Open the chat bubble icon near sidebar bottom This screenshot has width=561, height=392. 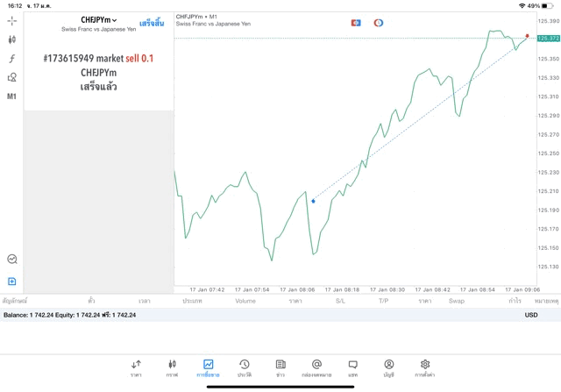[x=12, y=260]
